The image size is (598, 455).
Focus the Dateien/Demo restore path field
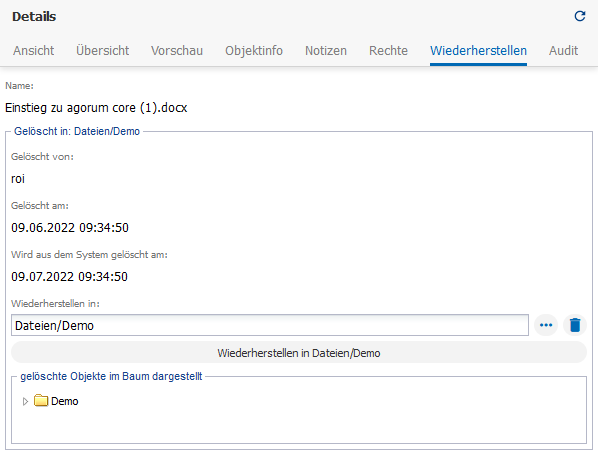(270, 325)
